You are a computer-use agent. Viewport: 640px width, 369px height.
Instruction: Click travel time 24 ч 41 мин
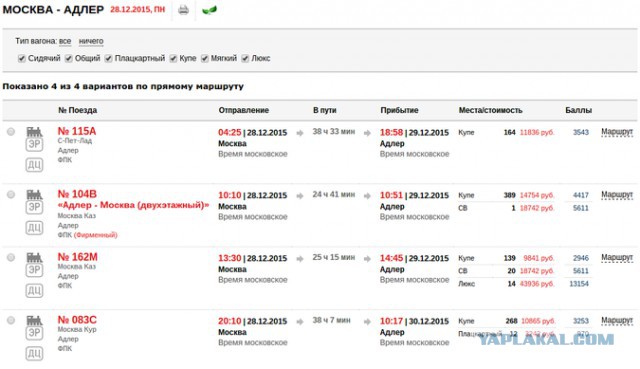coord(333,194)
